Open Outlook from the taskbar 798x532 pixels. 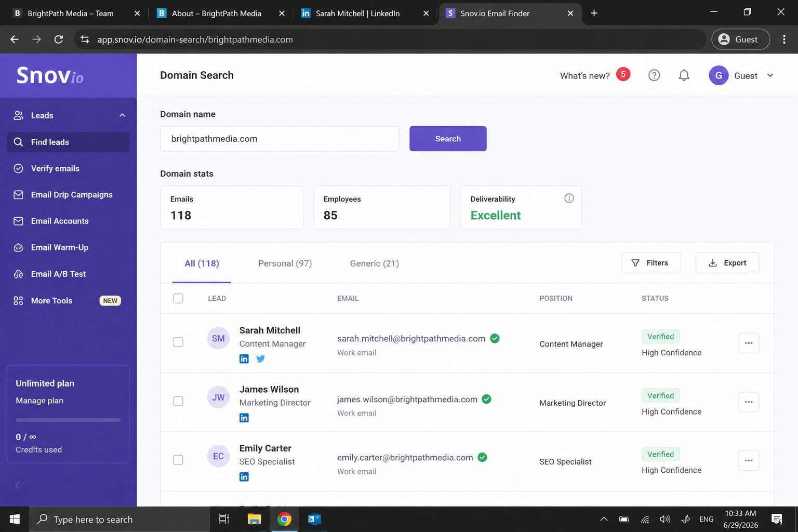(314, 519)
